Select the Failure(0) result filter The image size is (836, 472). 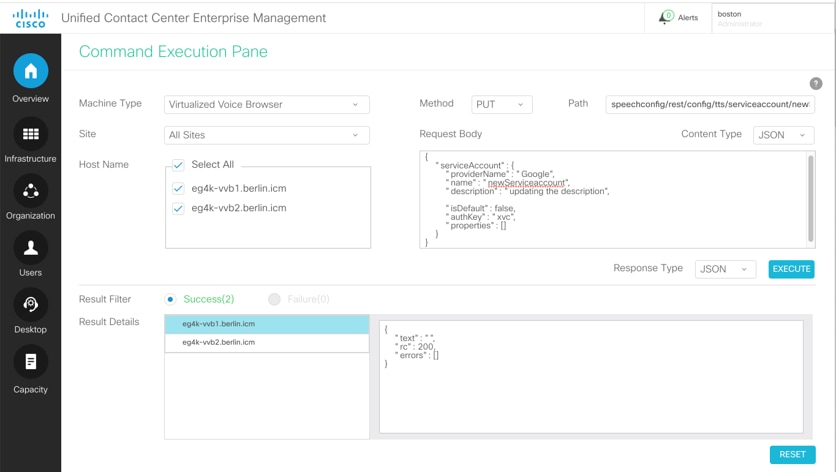274,299
